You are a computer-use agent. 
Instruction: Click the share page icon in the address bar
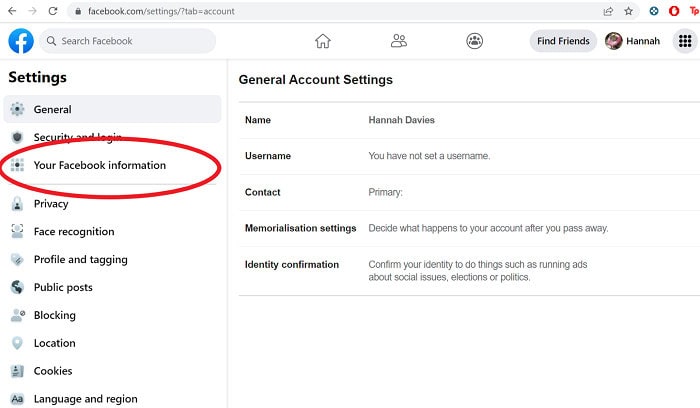pyautogui.click(x=608, y=11)
